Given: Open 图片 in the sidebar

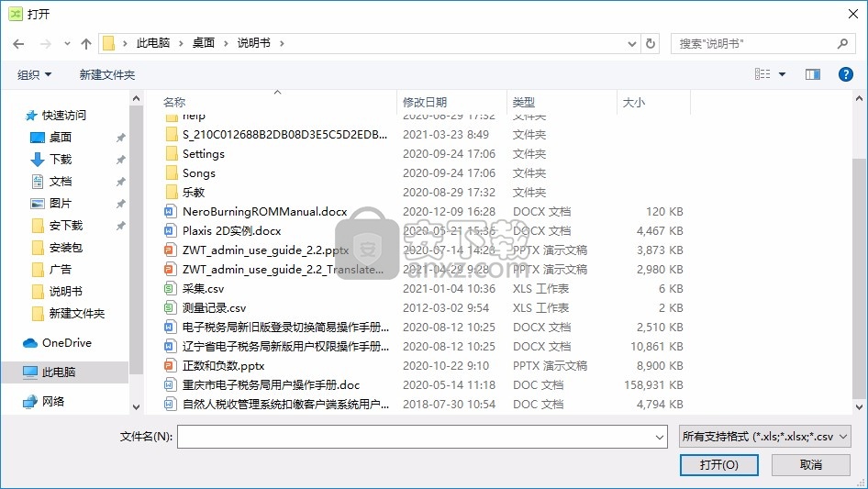Looking at the screenshot, I should tap(61, 204).
